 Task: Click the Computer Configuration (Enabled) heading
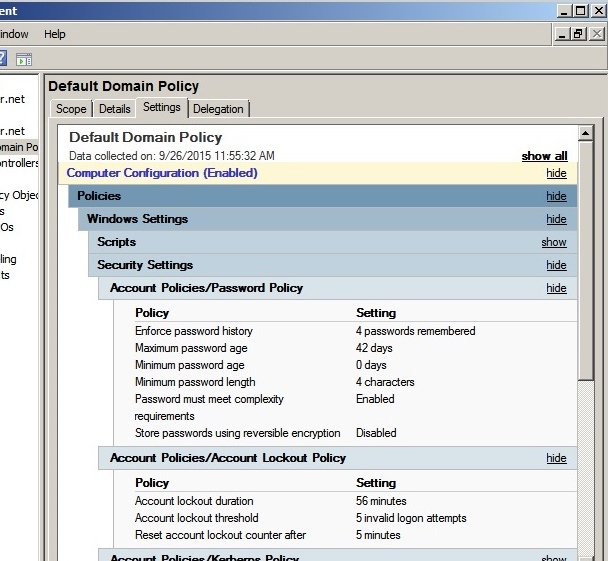(x=162, y=173)
